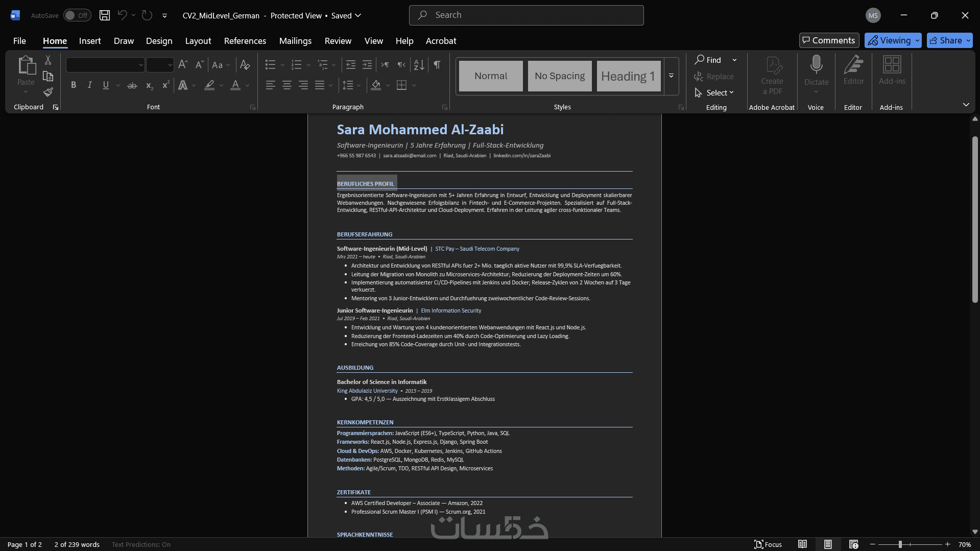Toggle Italic formatting

click(x=90, y=85)
